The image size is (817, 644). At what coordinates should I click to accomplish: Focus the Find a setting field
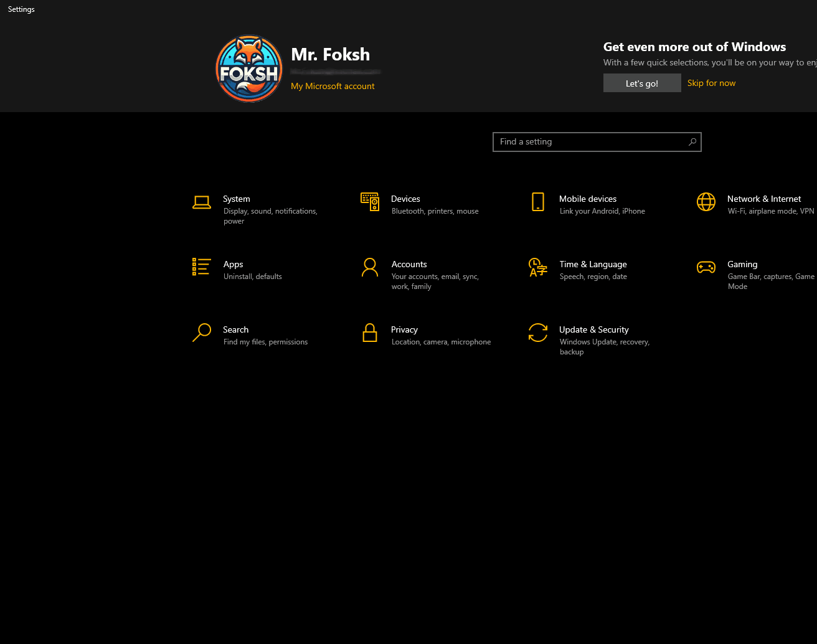point(597,142)
